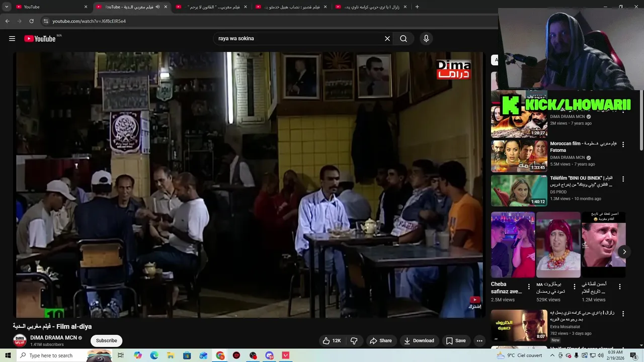Open Fatoma Moroccan film thumbnail
The height and width of the screenshot is (362, 644).
(519, 156)
